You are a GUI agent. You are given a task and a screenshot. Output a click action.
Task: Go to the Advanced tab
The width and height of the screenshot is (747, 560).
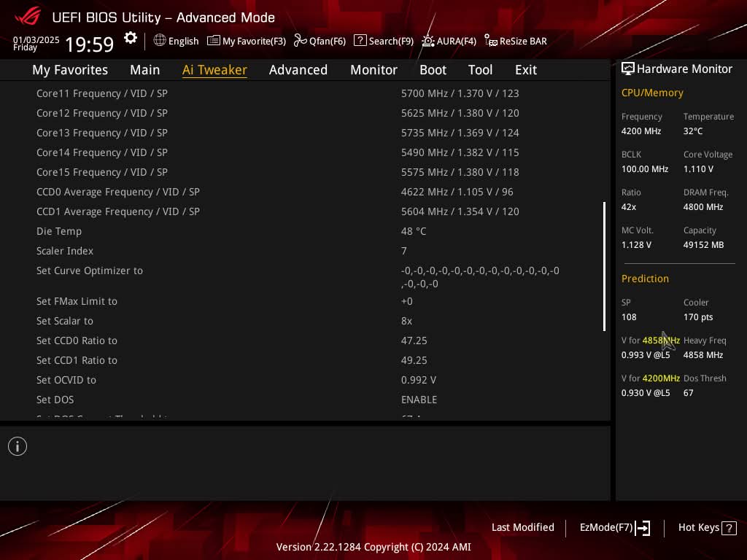pos(298,70)
